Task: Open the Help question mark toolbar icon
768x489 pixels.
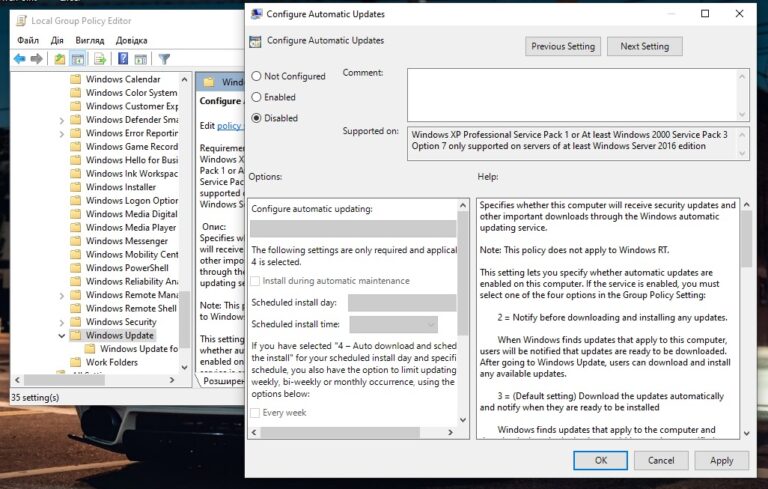Action: (x=123, y=59)
